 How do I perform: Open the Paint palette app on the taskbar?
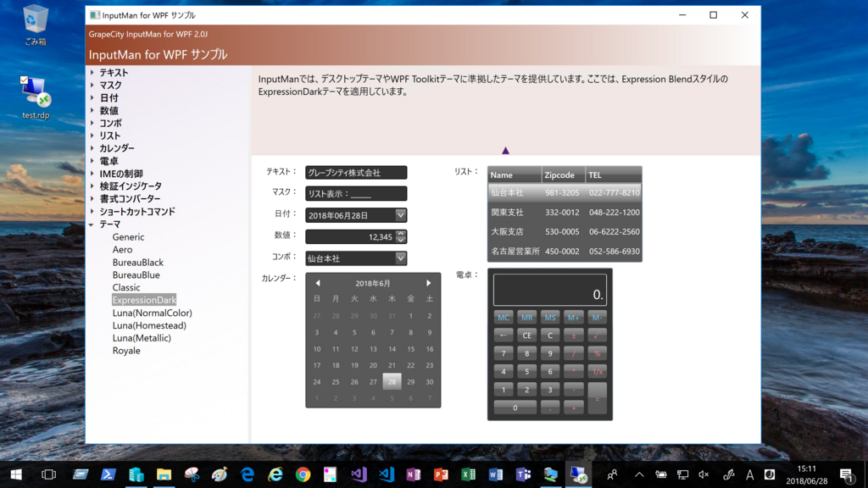click(x=220, y=474)
